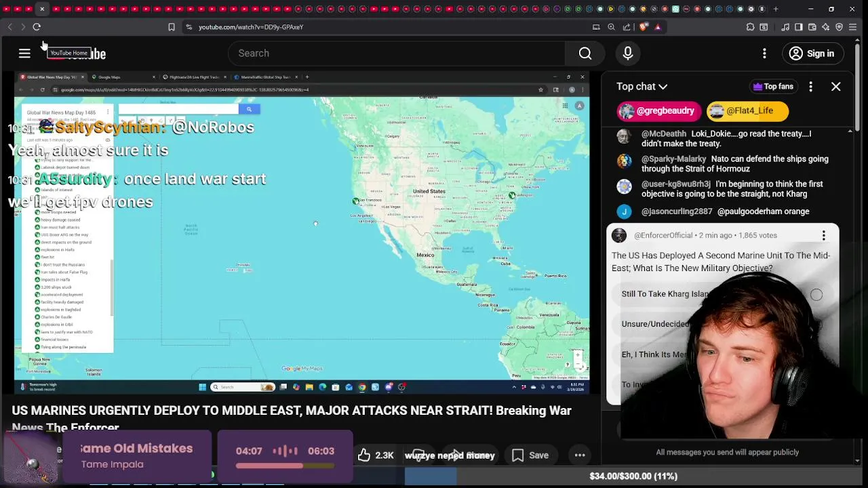Image resolution: width=868 pixels, height=488 pixels.
Task: Open the extensions puzzle icon
Action: (x=750, y=27)
